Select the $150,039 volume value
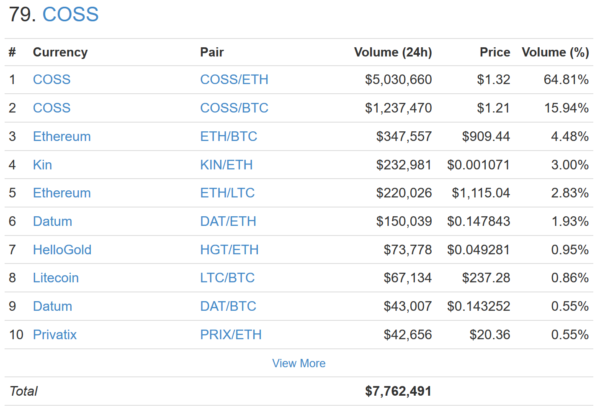600x412 pixels. point(404,221)
